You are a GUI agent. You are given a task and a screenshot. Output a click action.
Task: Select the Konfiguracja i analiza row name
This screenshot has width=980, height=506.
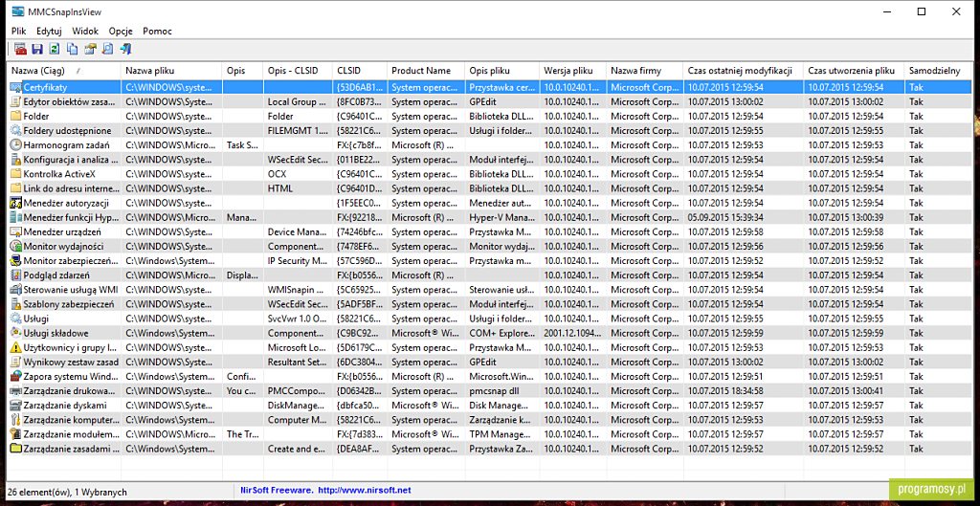(71, 160)
